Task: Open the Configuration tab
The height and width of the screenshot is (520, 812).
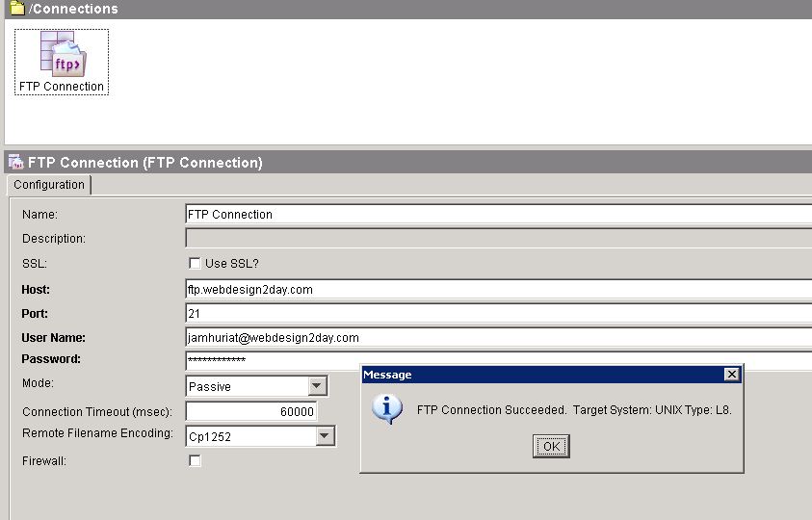Action: pos(49,184)
